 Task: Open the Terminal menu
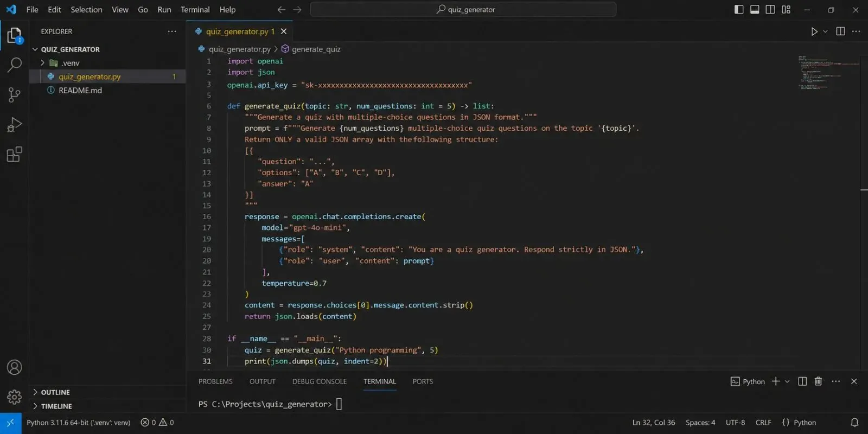click(x=195, y=10)
